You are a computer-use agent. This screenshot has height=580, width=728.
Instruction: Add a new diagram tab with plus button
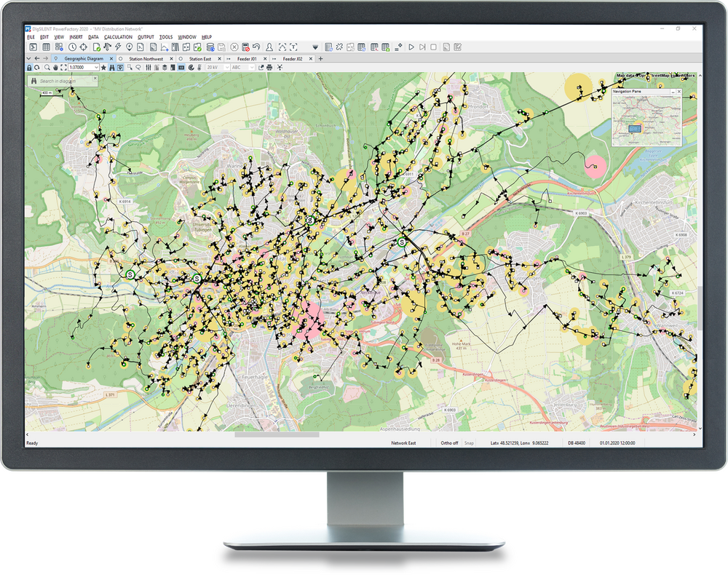coord(321,58)
